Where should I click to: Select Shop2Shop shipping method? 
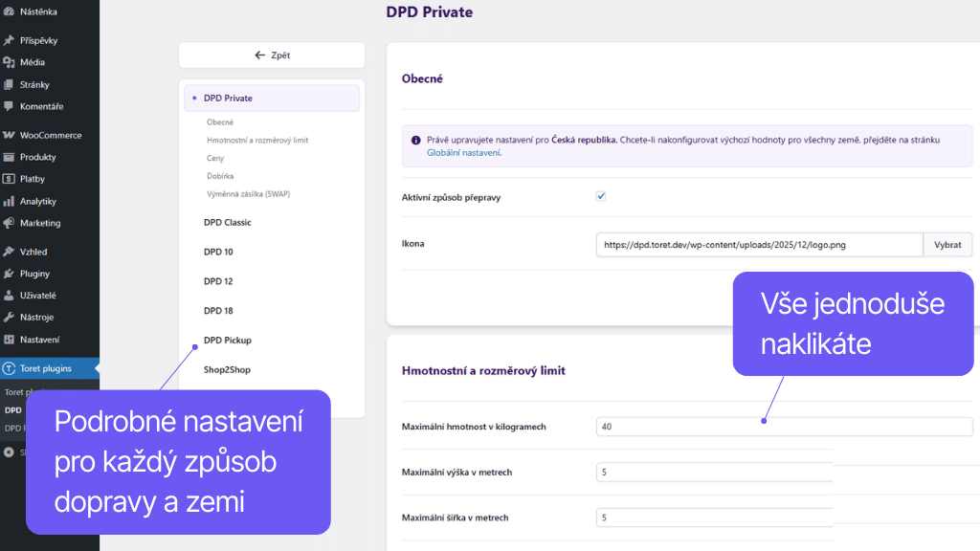click(227, 370)
